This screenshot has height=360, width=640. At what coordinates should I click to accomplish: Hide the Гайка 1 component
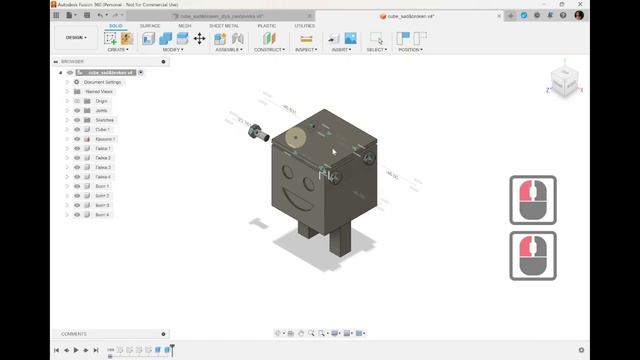(77, 149)
